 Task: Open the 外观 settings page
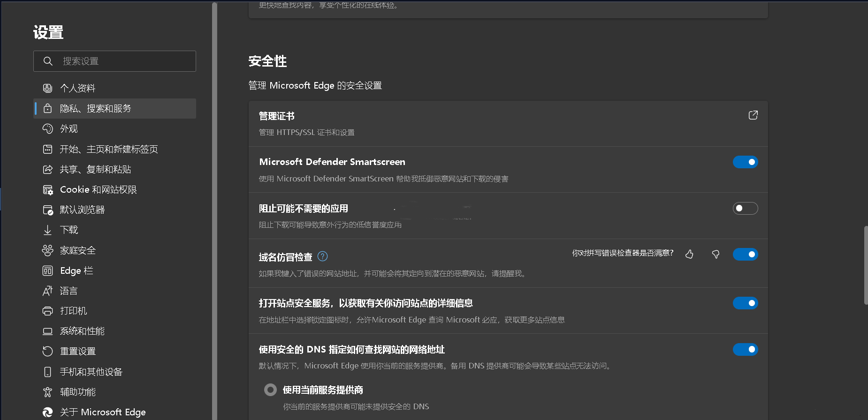[x=114, y=128]
